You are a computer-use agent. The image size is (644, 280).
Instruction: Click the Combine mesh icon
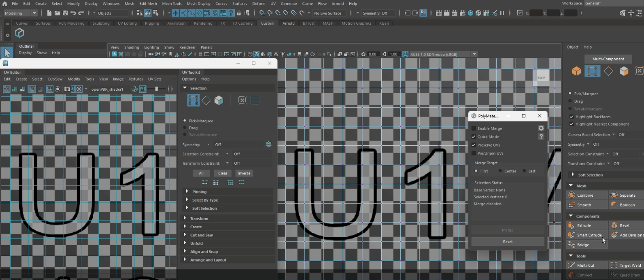[571, 195]
